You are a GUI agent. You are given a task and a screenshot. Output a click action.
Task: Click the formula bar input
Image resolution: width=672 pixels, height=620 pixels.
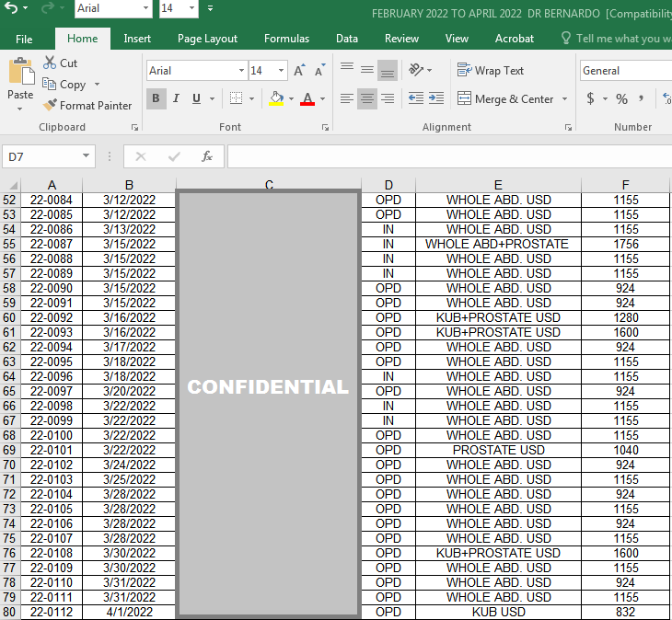[x=449, y=156]
